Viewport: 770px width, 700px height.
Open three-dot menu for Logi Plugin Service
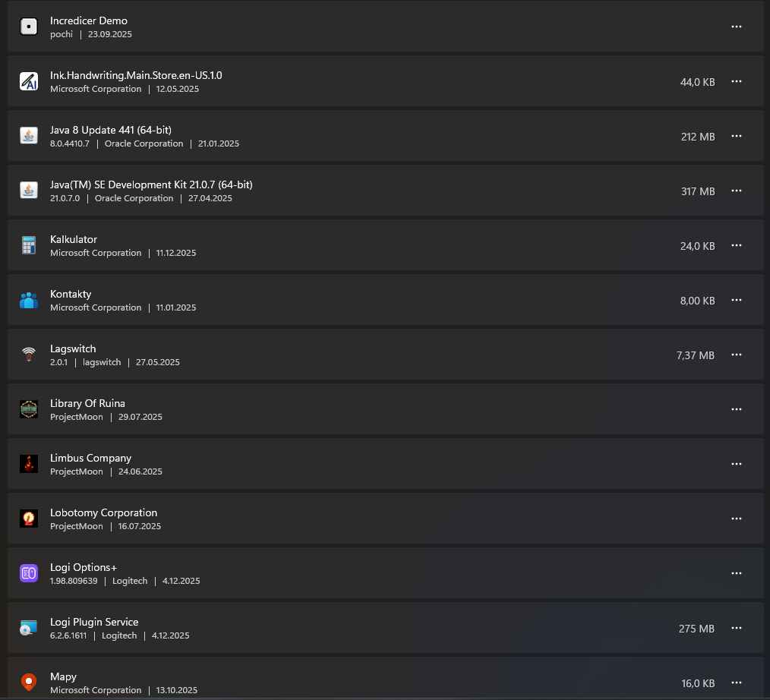[x=736, y=628]
